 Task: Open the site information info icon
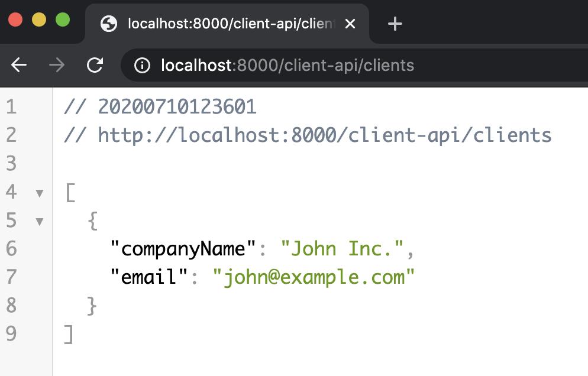[x=142, y=66]
